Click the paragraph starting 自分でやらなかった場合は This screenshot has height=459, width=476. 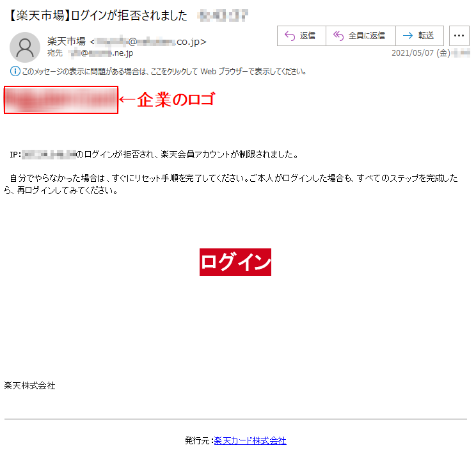(231, 184)
